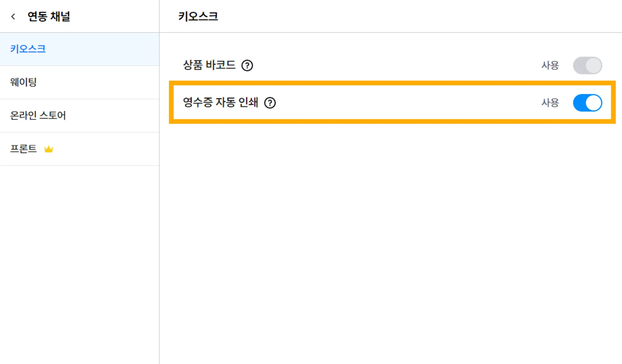Viewport: 622px width, 364px height.
Task: Click the orange highlight frame around receipt setting
Action: coord(392,83)
